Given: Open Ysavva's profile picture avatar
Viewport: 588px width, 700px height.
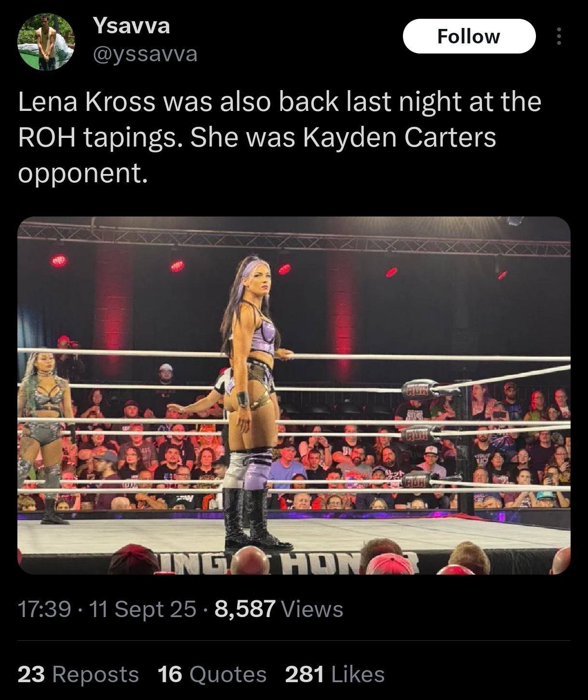Looking at the screenshot, I should [x=45, y=42].
